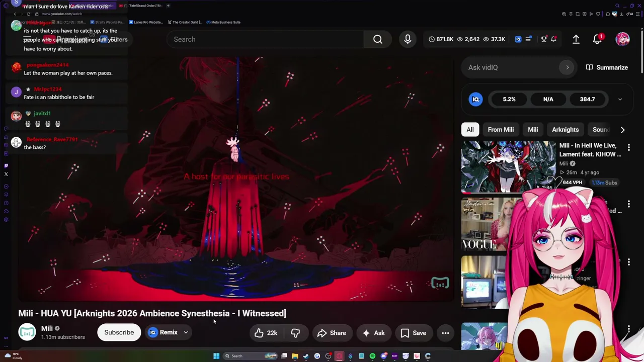Click the browser zoom magnifier toolbar icon
The width and height of the screenshot is (644, 362).
[x=563, y=14]
